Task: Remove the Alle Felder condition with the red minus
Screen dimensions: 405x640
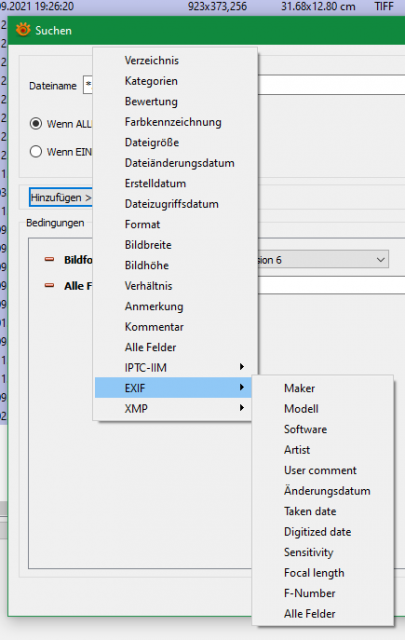Action: click(49, 286)
